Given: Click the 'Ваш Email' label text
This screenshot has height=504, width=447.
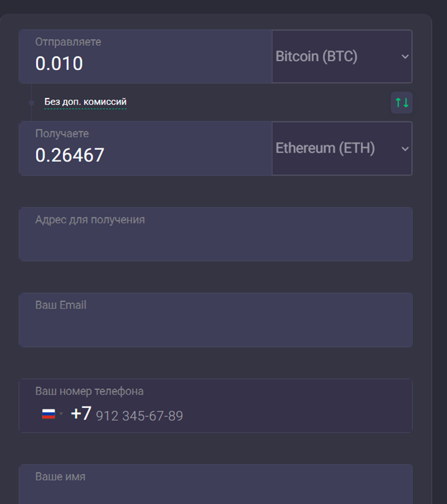Looking at the screenshot, I should [61, 305].
